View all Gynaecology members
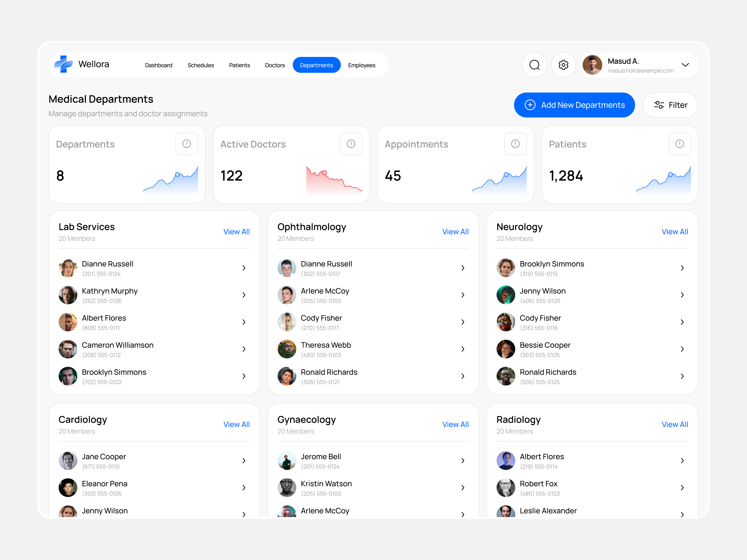The width and height of the screenshot is (747, 560). coord(455,424)
